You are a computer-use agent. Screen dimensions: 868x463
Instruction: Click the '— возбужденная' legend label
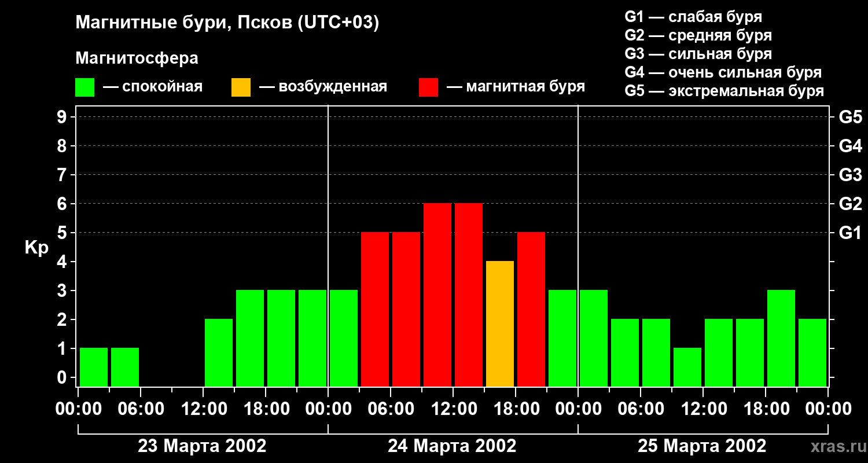pyautogui.click(x=323, y=87)
